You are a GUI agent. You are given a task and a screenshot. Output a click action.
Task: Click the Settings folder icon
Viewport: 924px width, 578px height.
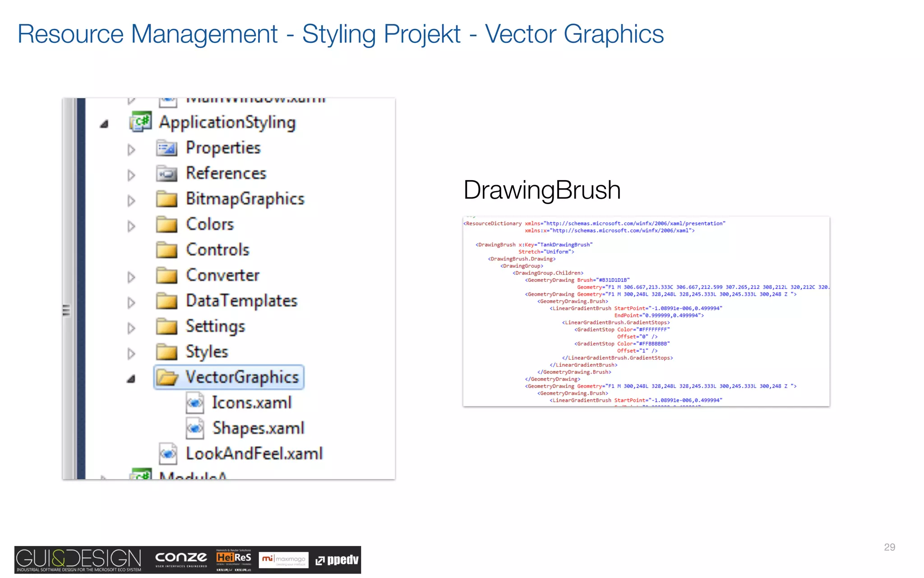166,326
